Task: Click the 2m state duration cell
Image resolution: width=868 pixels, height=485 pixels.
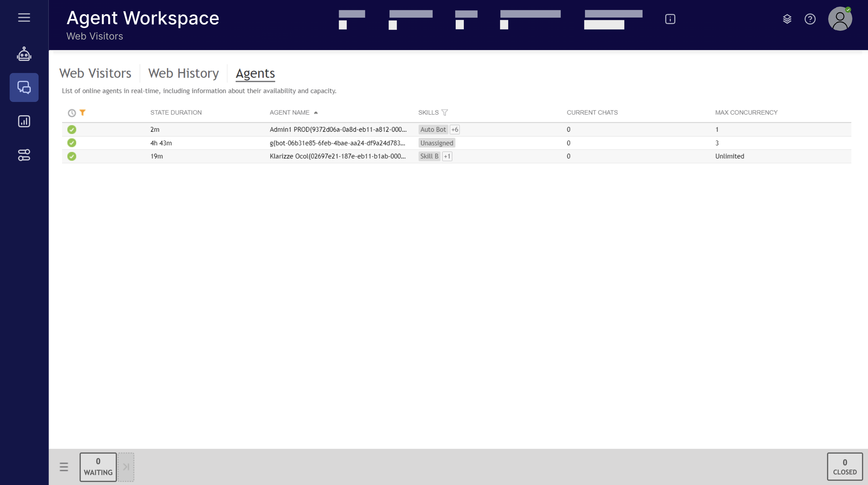Action: 155,129
